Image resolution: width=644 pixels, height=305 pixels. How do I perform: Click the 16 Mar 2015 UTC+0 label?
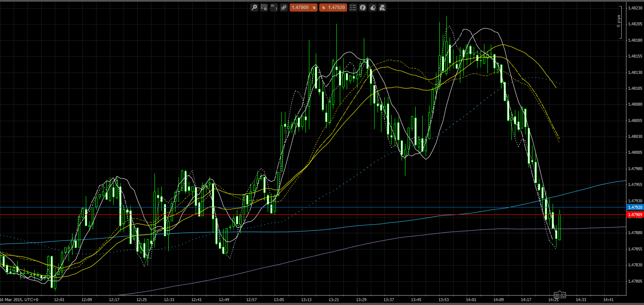21,299
